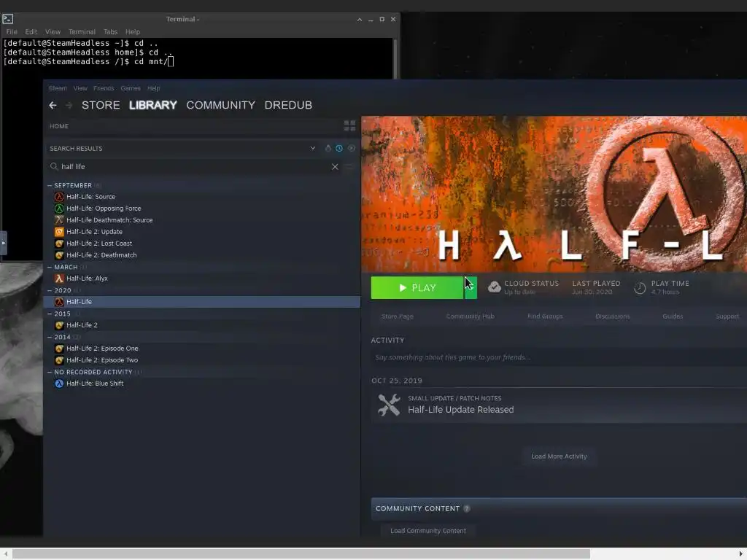
Task: Click Load Community Content
Action: point(428,531)
